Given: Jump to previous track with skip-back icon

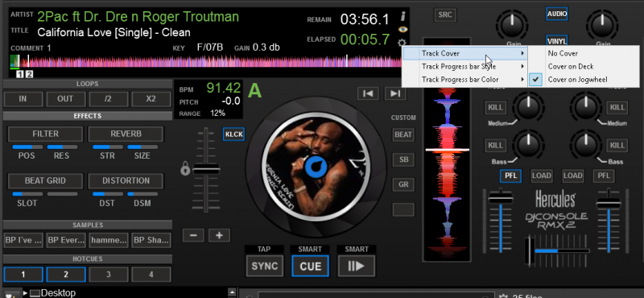Looking at the screenshot, I should [368, 93].
